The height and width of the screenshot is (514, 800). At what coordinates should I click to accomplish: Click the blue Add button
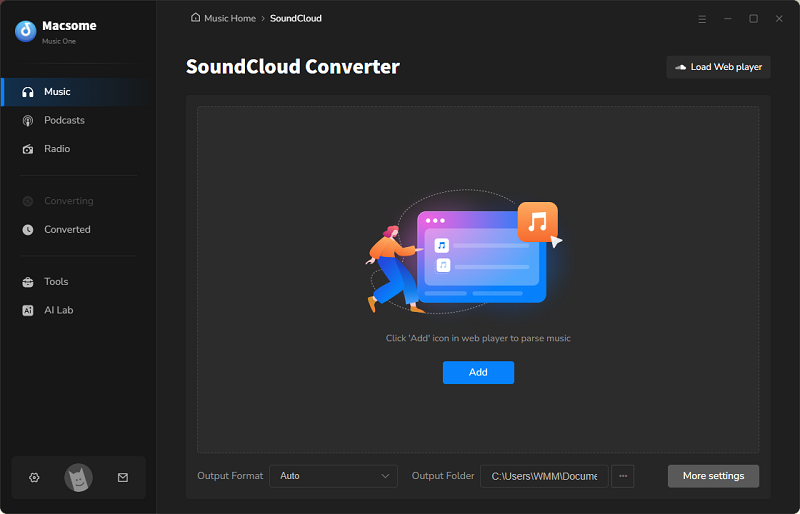point(478,373)
